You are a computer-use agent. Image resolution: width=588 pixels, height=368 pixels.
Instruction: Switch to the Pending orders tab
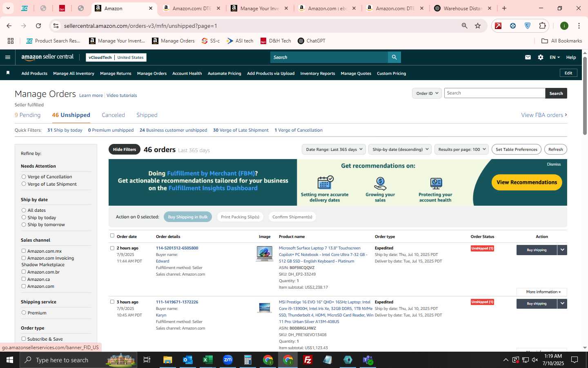point(28,115)
